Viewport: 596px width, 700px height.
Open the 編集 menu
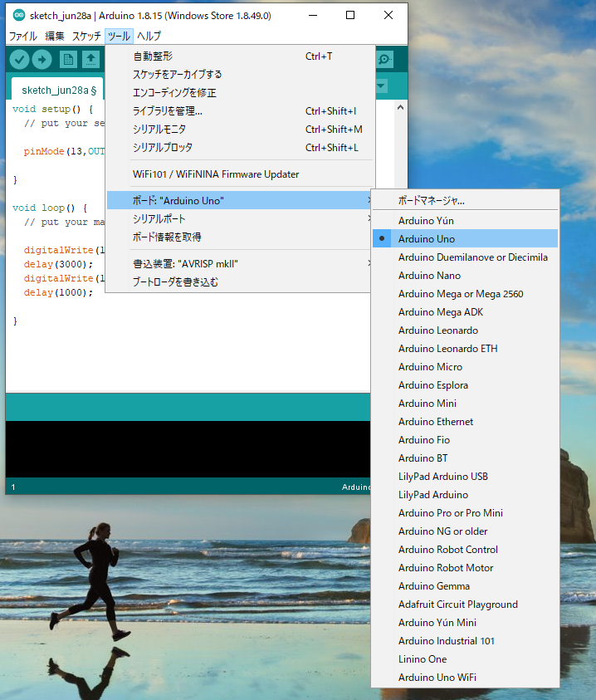click(55, 36)
